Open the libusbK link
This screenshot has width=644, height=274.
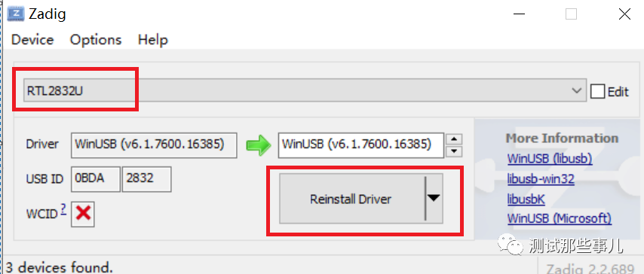pos(526,199)
